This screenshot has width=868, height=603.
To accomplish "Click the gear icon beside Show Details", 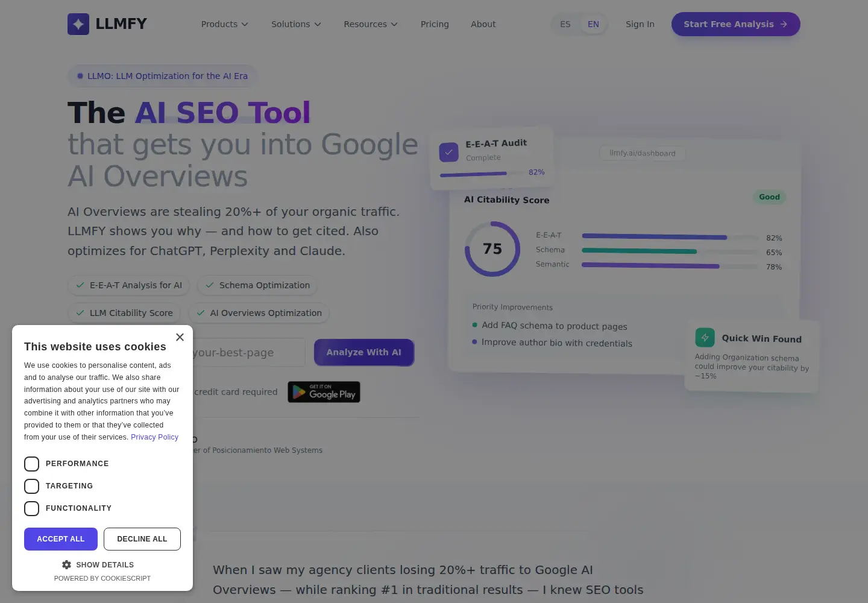I will pos(66,565).
